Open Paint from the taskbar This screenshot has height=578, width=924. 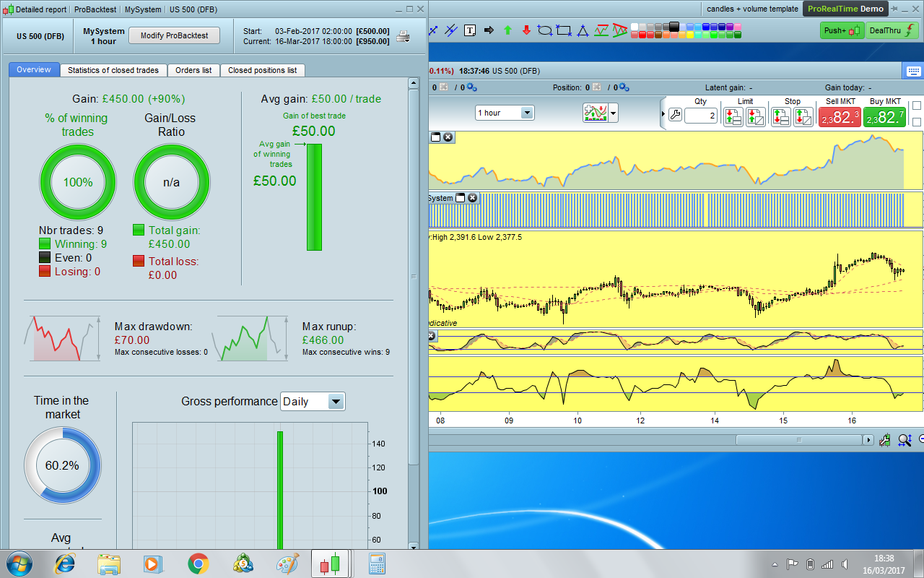tap(288, 564)
